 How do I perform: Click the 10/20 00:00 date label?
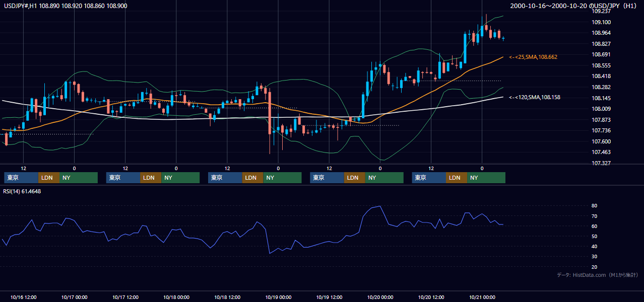[x=380, y=297]
